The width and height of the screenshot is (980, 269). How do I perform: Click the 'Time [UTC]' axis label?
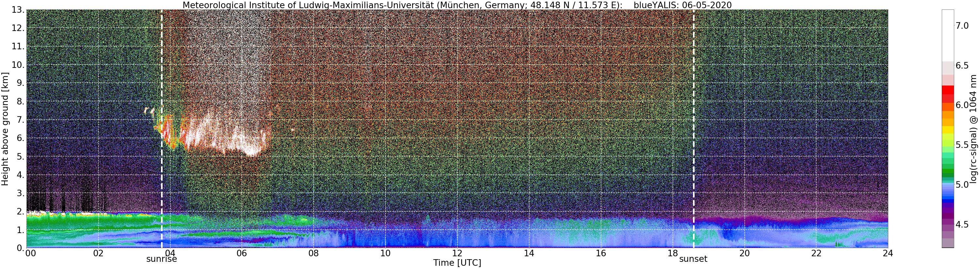[457, 263]
